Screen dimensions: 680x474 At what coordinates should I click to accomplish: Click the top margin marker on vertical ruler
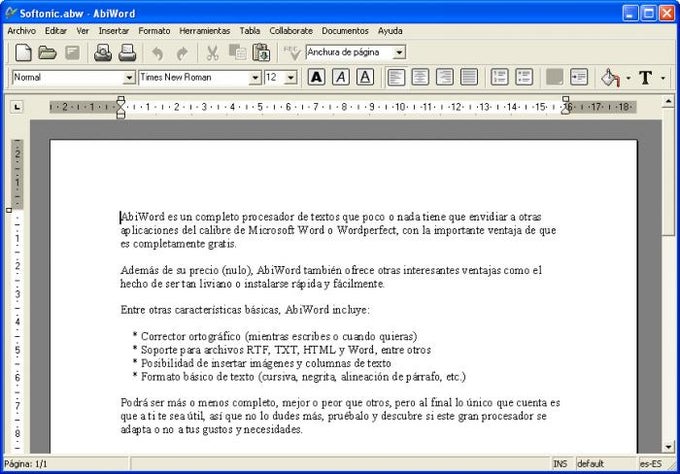coord(9,210)
